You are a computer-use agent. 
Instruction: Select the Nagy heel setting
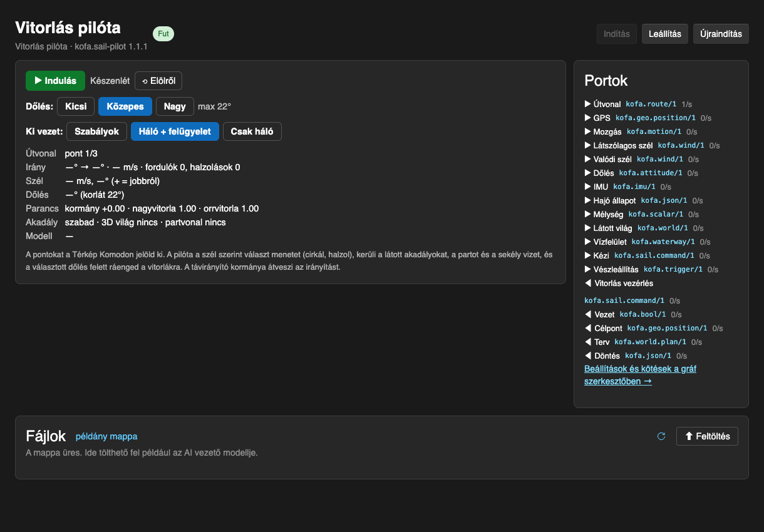point(175,106)
